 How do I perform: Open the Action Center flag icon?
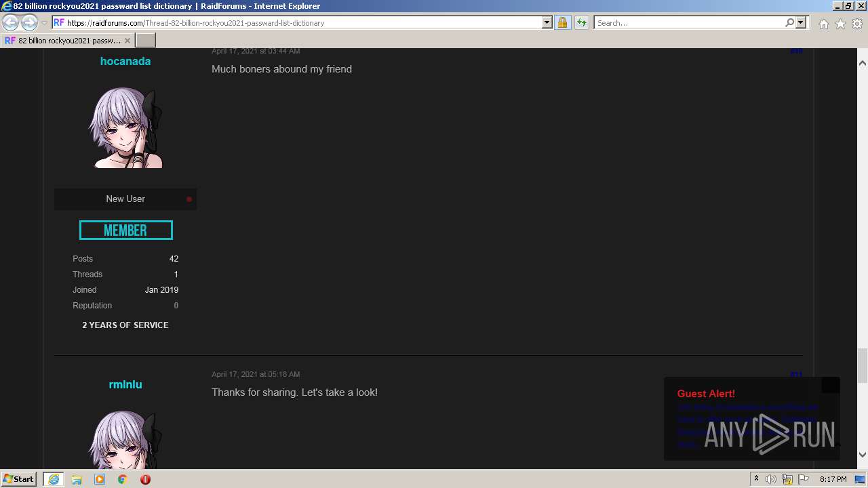tap(804, 479)
